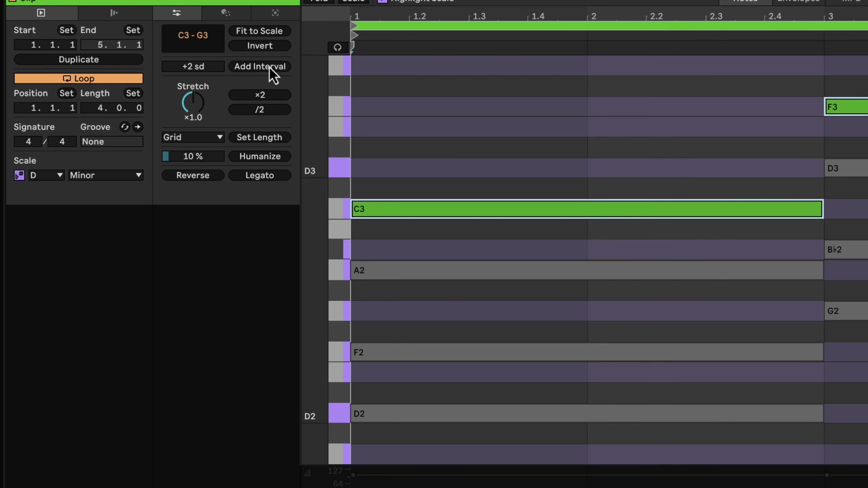Click the clip End value 5. 1. 1
Viewport: 868px width, 488px height.
[x=112, y=45]
